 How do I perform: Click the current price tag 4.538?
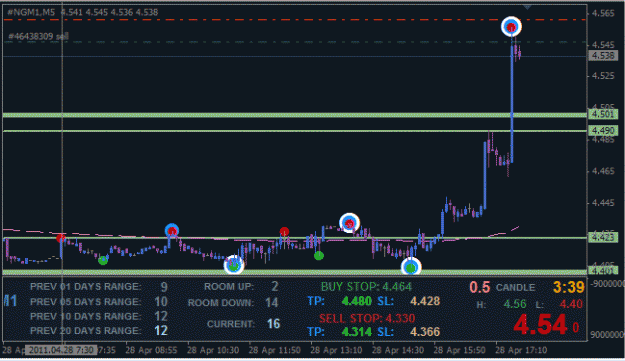point(603,56)
